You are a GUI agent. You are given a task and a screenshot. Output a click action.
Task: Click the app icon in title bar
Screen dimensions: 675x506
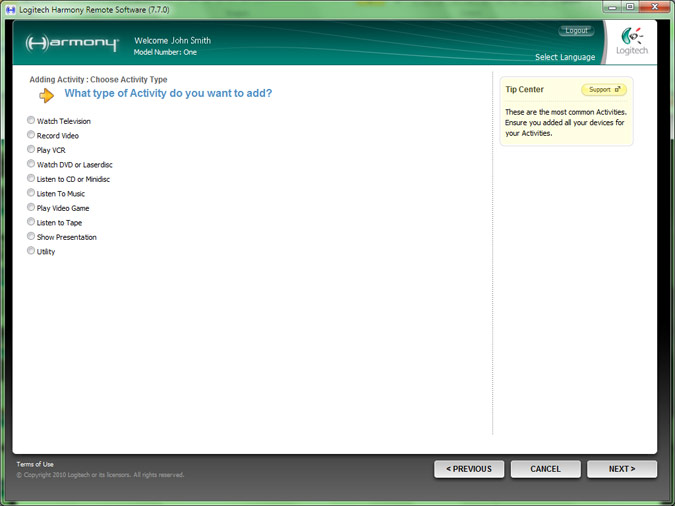[10, 7]
